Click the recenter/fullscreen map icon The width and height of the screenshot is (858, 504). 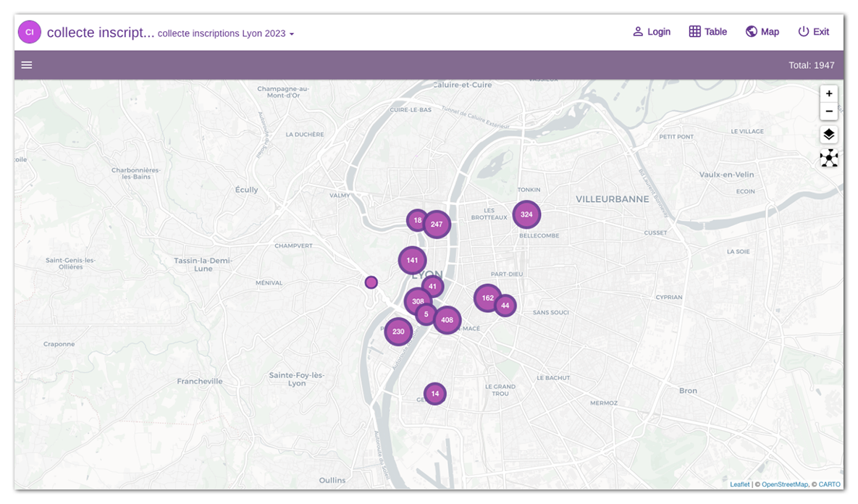tap(828, 158)
